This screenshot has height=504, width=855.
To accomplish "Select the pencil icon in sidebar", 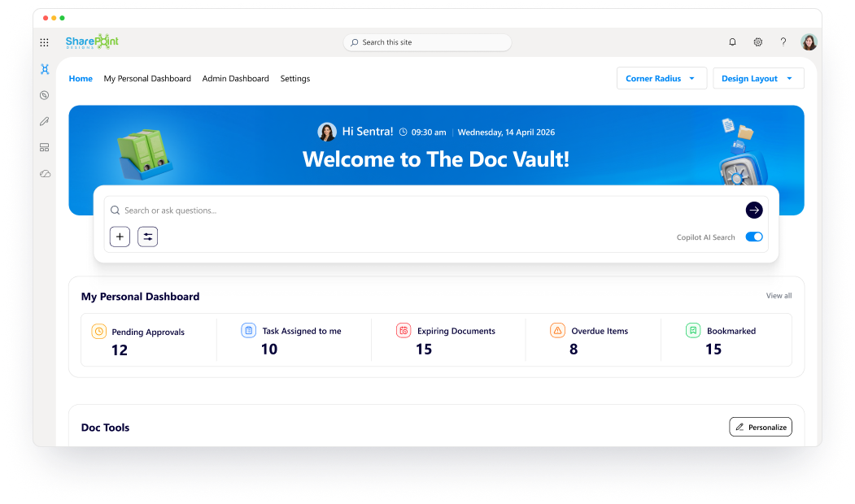I will coord(45,121).
